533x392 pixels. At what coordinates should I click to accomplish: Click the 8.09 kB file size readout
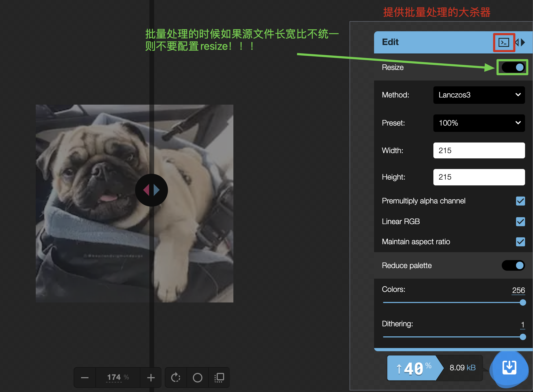[463, 368]
